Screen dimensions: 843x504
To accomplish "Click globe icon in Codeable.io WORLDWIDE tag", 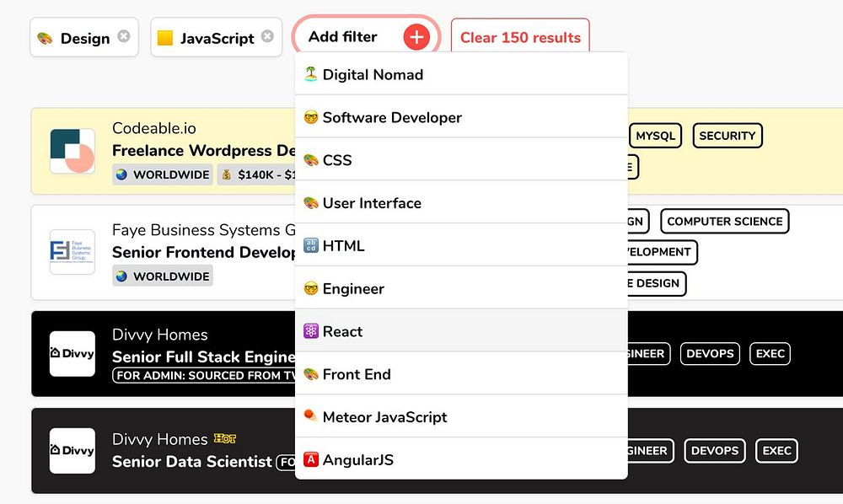I will pos(122,174).
